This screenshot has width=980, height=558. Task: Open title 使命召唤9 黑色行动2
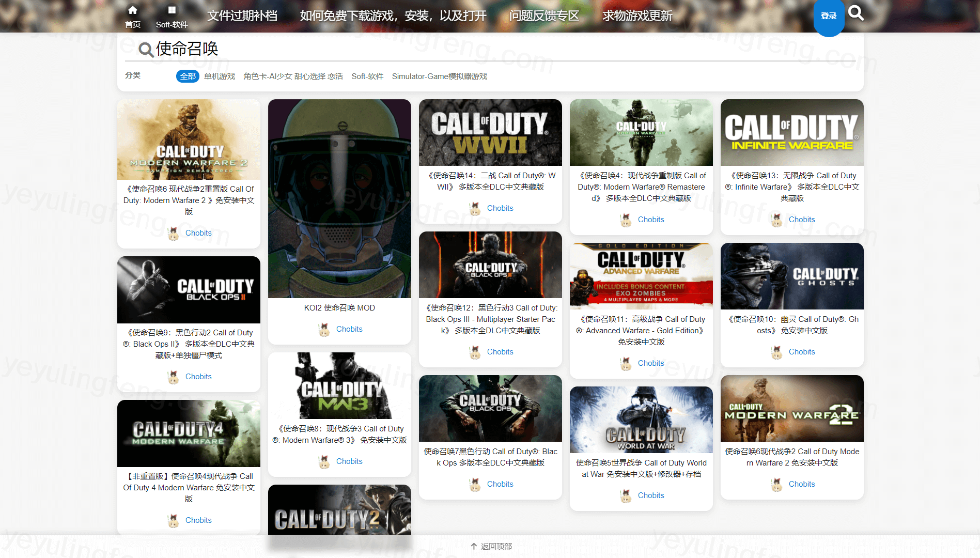pyautogui.click(x=189, y=344)
